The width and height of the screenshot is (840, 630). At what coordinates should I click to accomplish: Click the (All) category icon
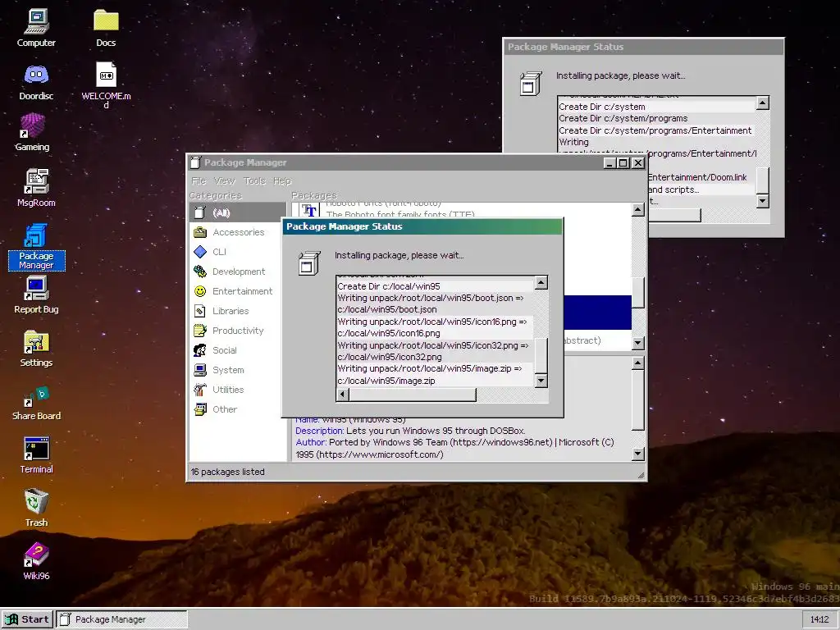click(200, 212)
